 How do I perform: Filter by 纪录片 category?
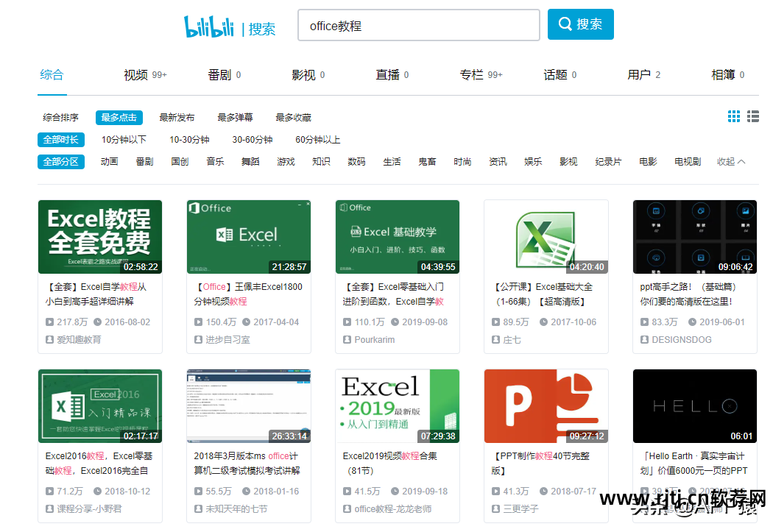(x=608, y=162)
